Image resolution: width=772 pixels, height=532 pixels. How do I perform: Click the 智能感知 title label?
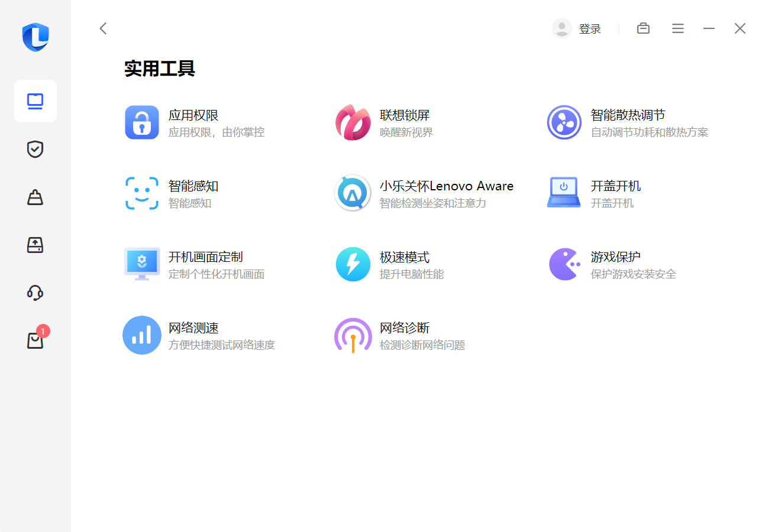click(x=193, y=186)
